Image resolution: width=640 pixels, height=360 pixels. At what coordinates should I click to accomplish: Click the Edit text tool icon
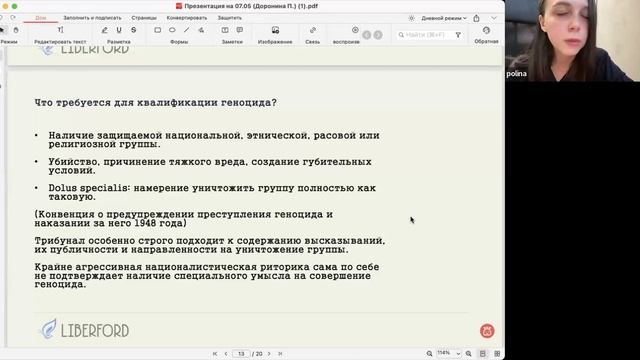[x=60, y=30]
